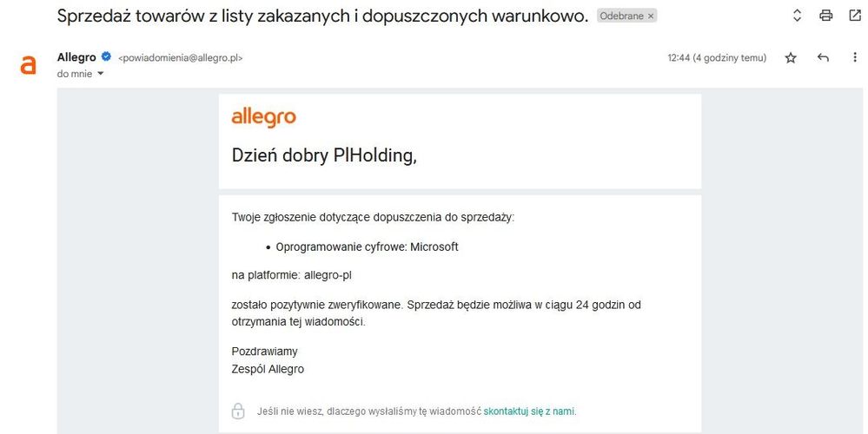Open the message in a new window
868x434 pixels.
[853, 16]
